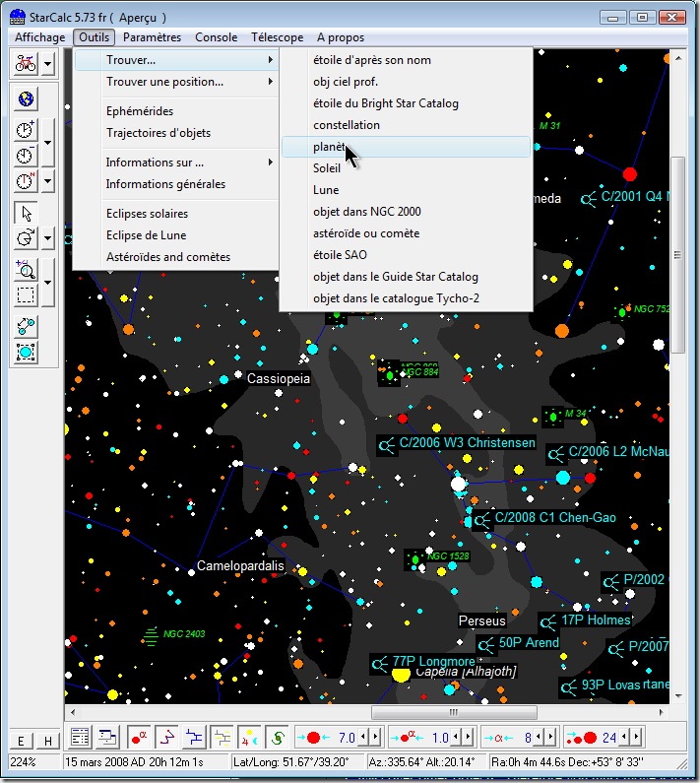Decrease the alpha value 8 with left arrow
The height and width of the screenshot is (783, 700).
539,737
